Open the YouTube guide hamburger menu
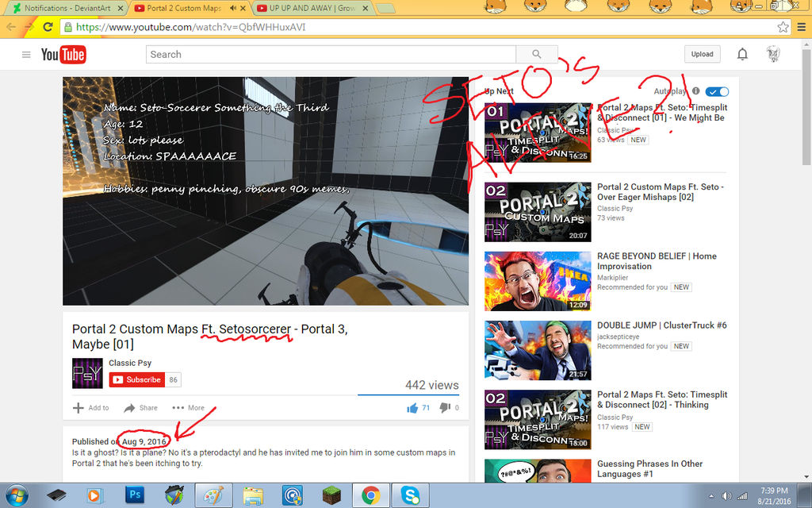 [x=26, y=55]
